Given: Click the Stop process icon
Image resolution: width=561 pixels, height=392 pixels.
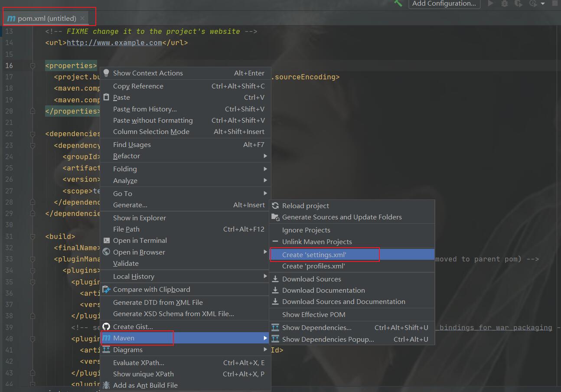Looking at the screenshot, I should point(555,4).
